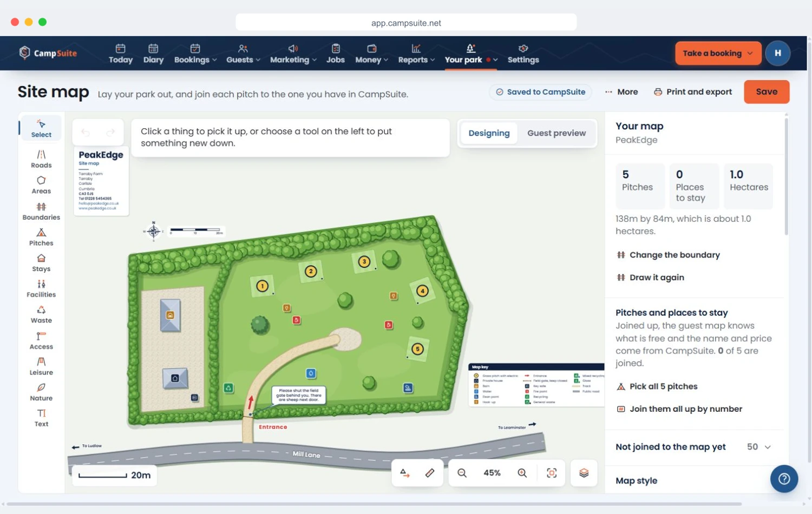812x514 pixels.
Task: Click the Entrance label on map
Action: 273,427
